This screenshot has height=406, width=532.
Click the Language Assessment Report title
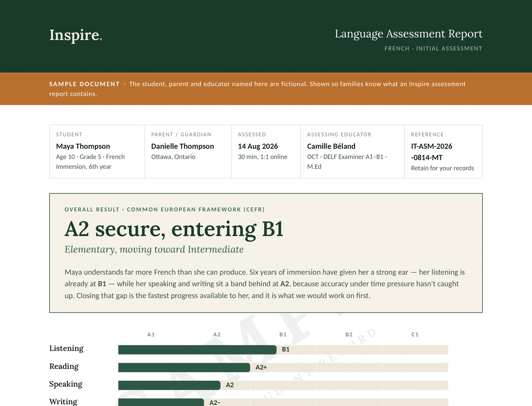pyautogui.click(x=408, y=34)
